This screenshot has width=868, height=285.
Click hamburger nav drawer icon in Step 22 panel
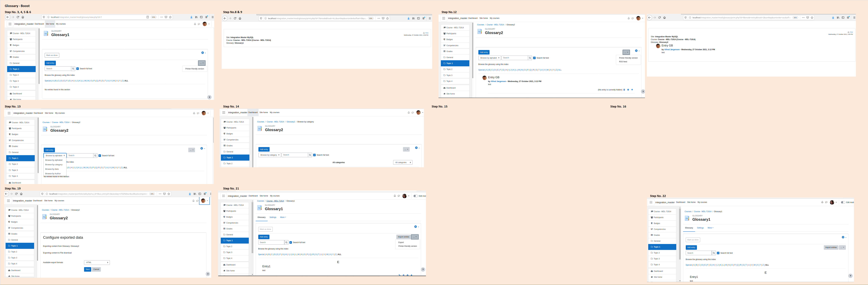pos(651,202)
